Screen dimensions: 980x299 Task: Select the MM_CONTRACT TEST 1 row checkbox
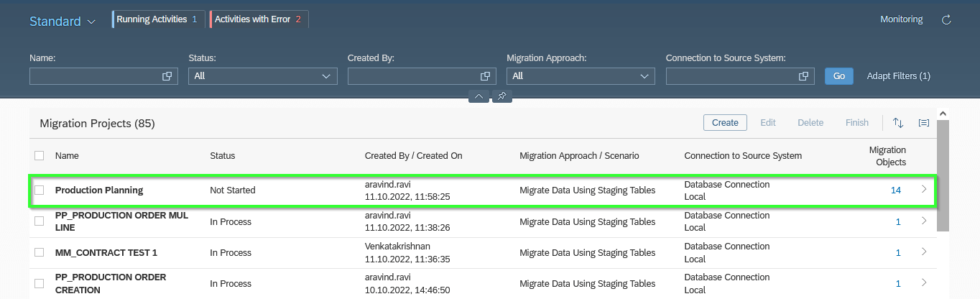pos(40,252)
